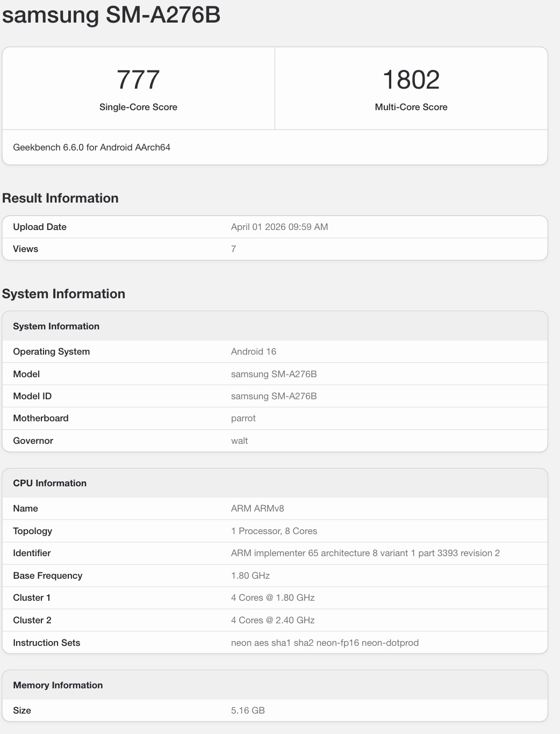
Task: Click the Governor value walt
Action: pyautogui.click(x=240, y=441)
